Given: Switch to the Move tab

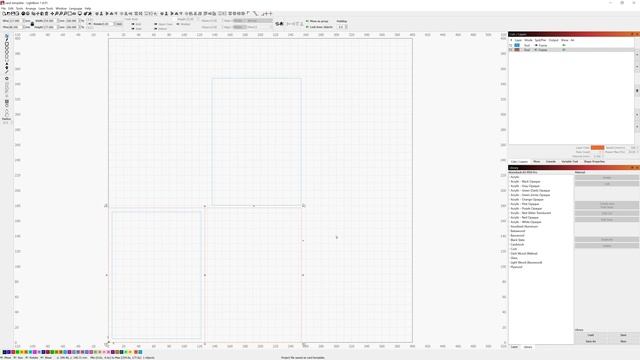Looking at the screenshot, I should (537, 162).
